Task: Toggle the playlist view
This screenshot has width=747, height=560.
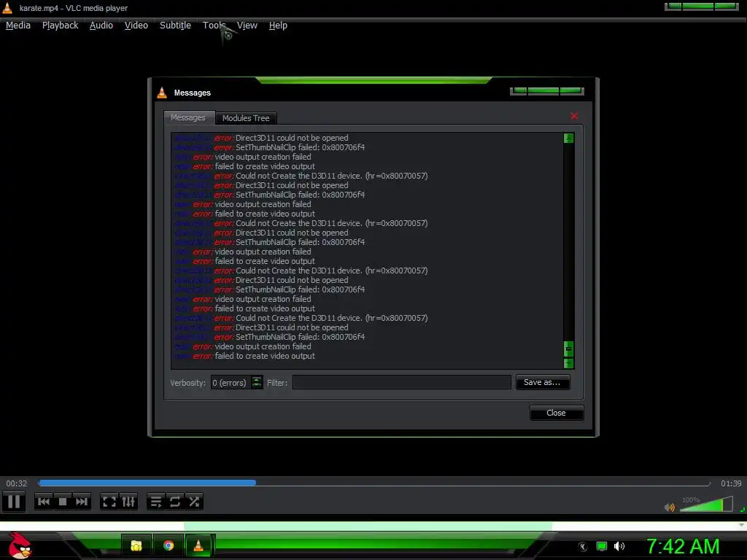Action: 156,502
